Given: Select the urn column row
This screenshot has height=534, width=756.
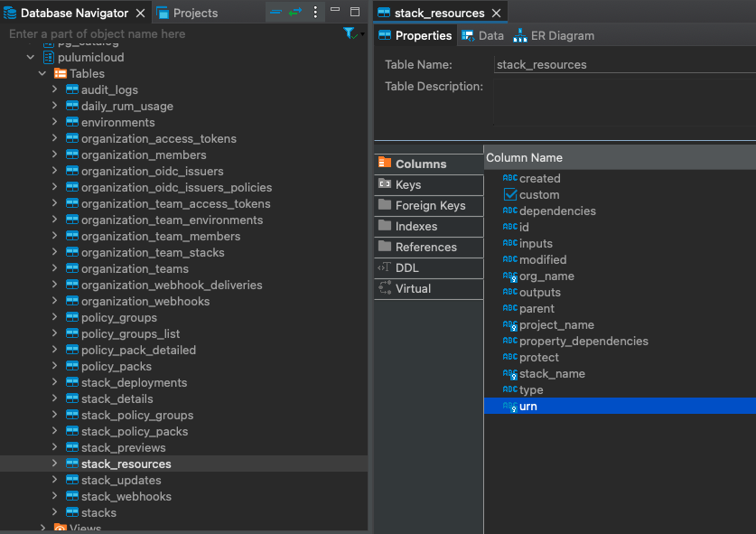Looking at the screenshot, I should 620,407.
